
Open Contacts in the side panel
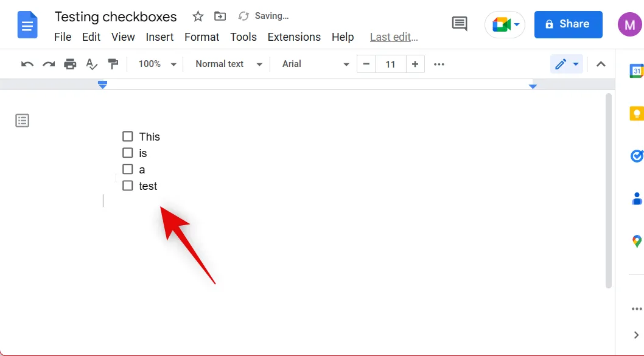click(x=637, y=199)
